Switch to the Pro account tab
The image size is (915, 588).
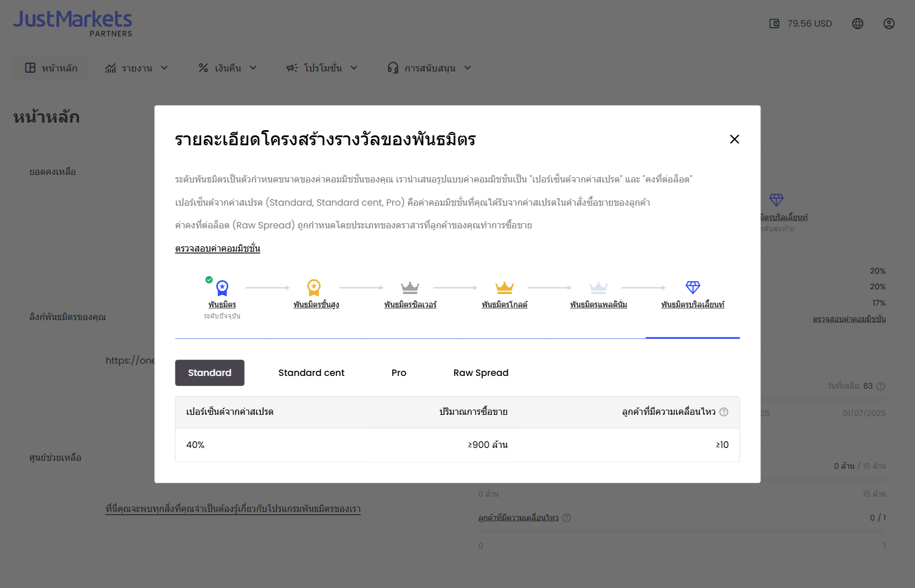point(399,373)
